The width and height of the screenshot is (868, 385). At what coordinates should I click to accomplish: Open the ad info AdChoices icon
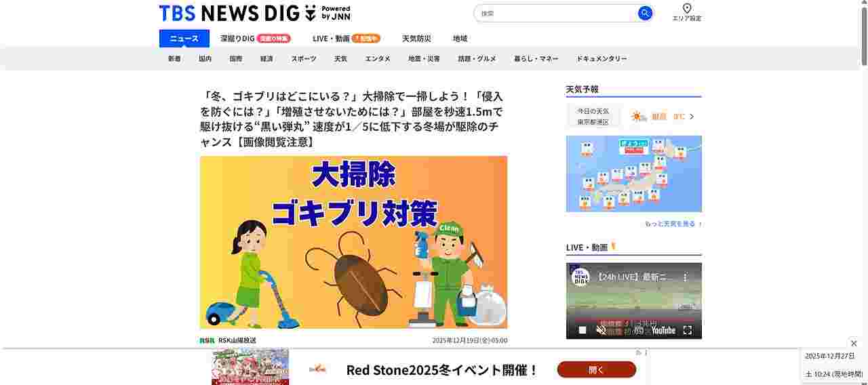(638, 352)
